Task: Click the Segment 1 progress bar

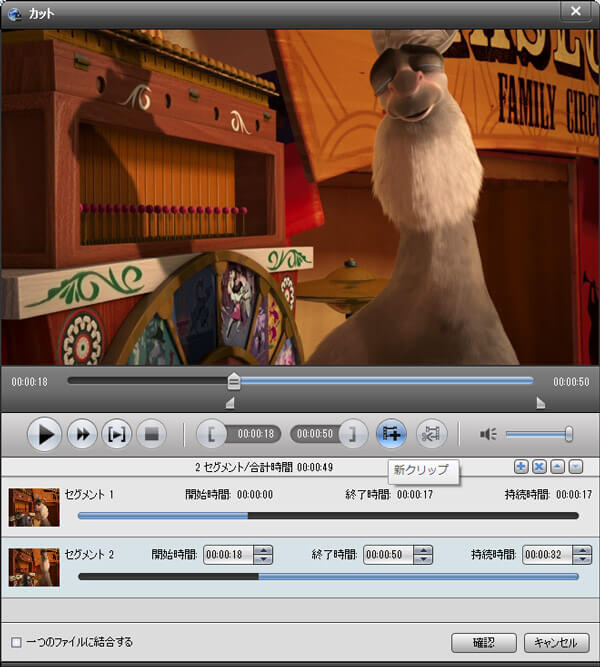Action: [x=329, y=516]
